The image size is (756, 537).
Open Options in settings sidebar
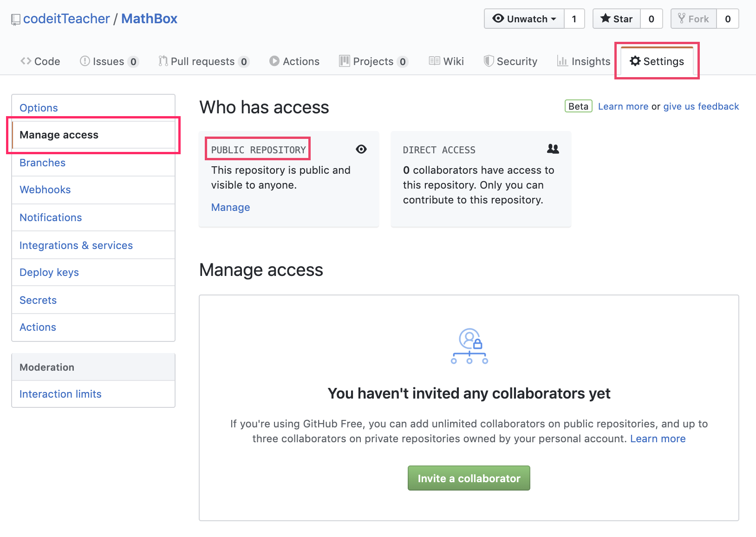click(93, 108)
